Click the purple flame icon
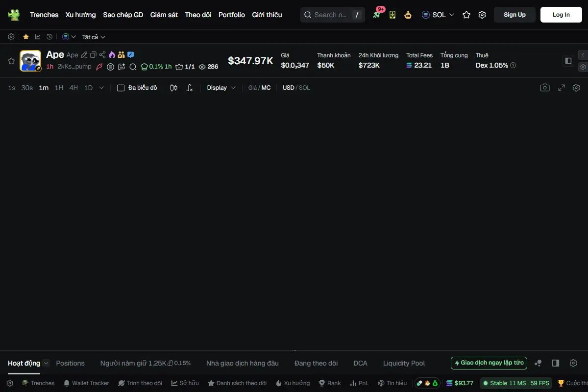 [x=112, y=55]
